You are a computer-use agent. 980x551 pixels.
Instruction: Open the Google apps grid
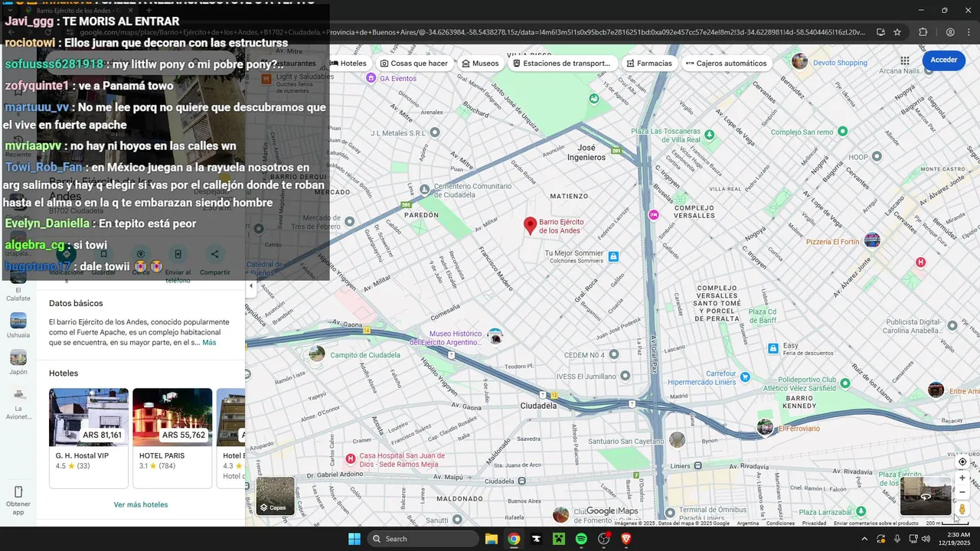pos(905,60)
